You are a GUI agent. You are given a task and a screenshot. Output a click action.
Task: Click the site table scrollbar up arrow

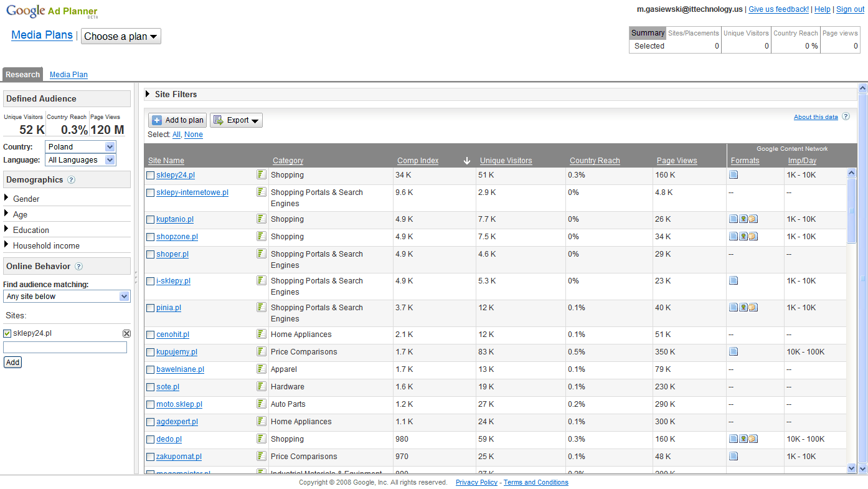tap(852, 173)
